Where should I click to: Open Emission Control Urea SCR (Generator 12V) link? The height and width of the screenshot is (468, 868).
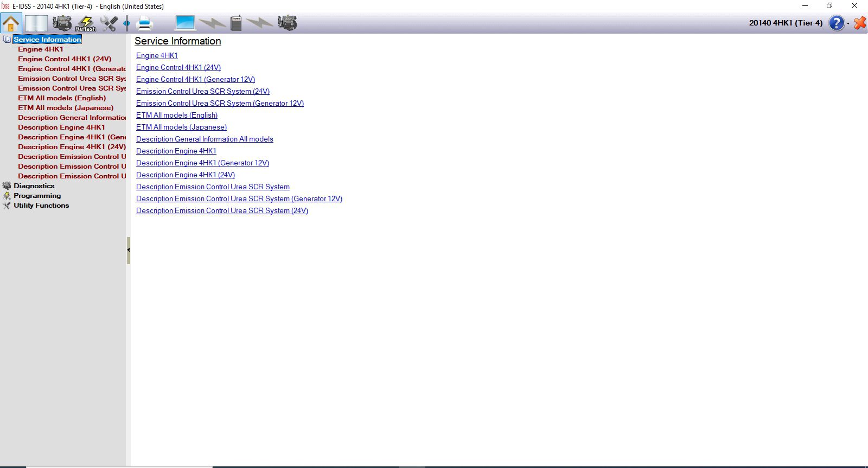[220, 103]
